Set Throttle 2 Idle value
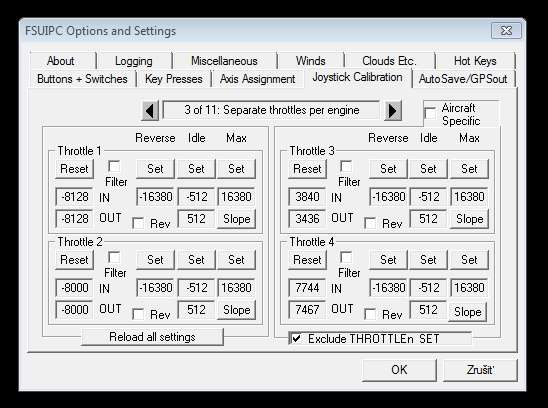This screenshot has height=408, width=548. [196, 260]
